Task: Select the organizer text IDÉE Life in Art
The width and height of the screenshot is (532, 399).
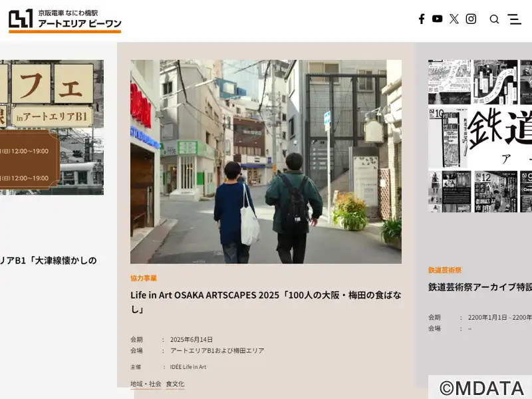Action: pos(188,367)
